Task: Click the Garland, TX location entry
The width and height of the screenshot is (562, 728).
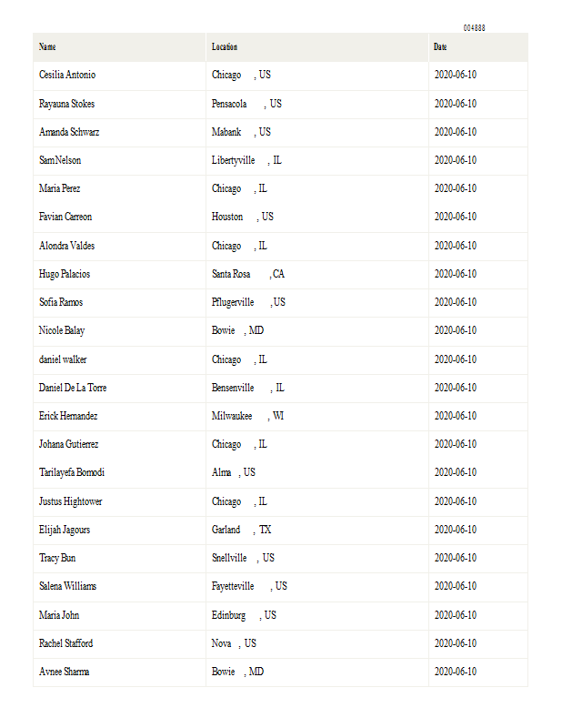Action: coord(241,530)
